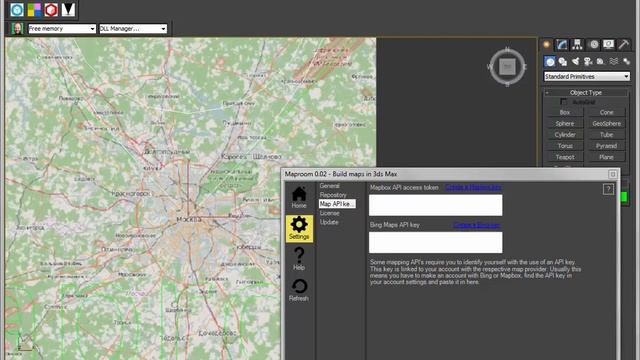Select the Lights category icon
640x360 pixels.
click(x=576, y=61)
